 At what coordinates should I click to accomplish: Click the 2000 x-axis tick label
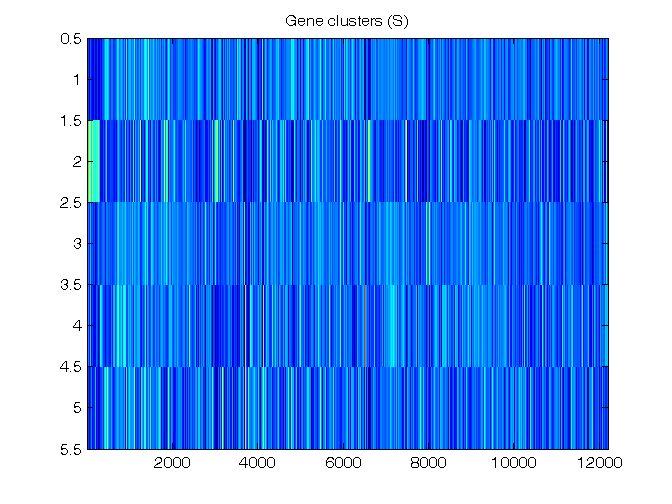(x=173, y=463)
